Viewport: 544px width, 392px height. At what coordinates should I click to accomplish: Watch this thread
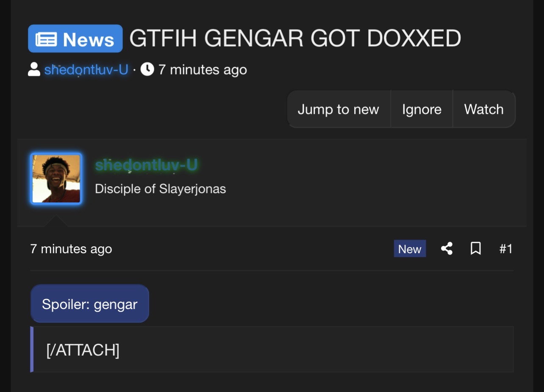click(484, 109)
